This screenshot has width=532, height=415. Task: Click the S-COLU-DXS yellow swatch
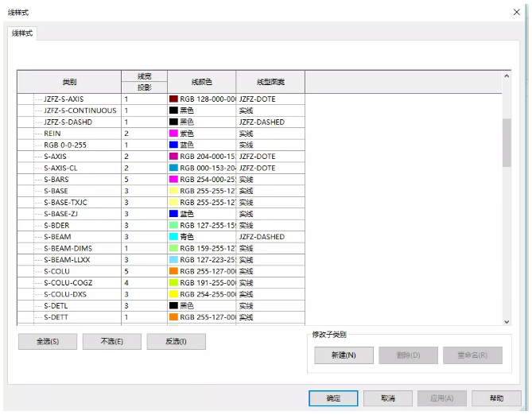tap(173, 294)
